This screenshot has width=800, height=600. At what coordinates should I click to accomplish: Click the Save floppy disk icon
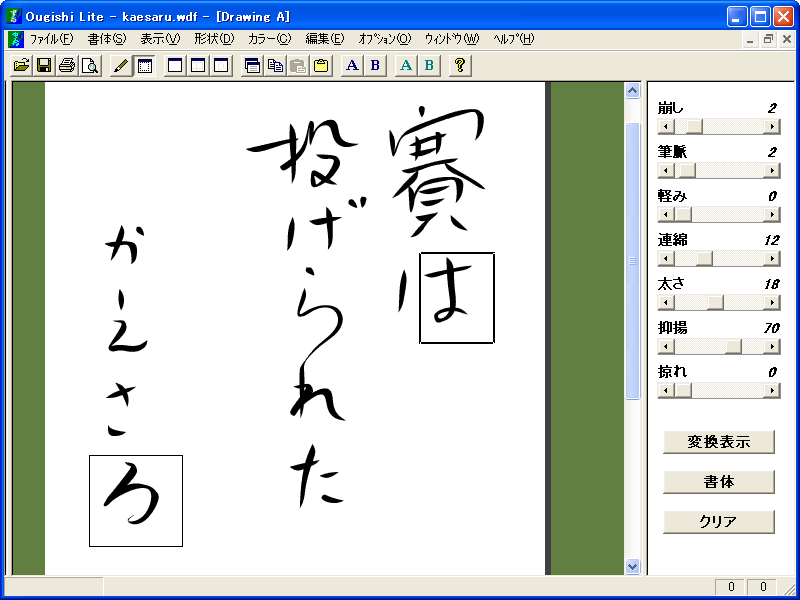pos(44,66)
